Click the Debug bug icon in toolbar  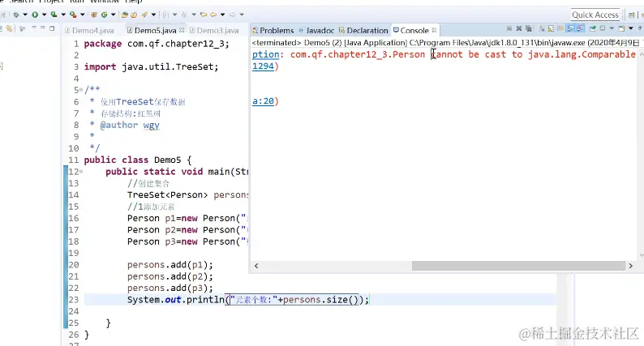[16, 15]
